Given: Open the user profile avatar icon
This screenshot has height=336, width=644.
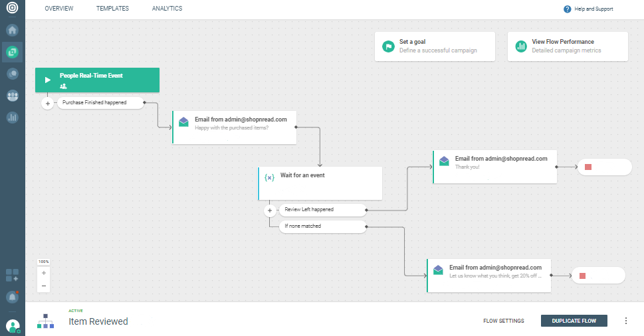Looking at the screenshot, I should (13, 325).
